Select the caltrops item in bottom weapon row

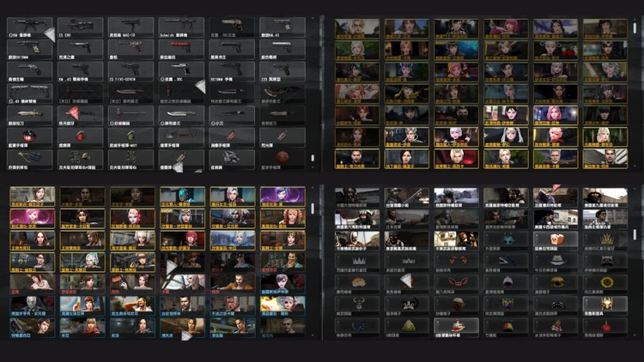click(232, 160)
